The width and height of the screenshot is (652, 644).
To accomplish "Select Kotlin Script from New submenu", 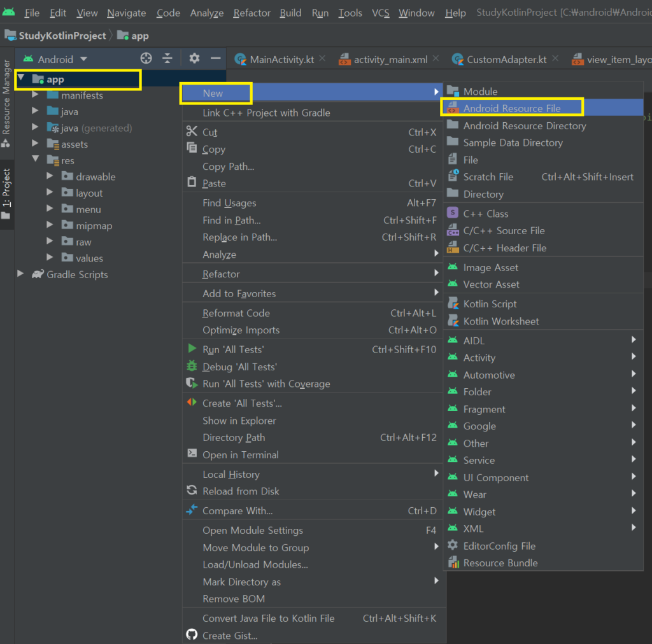I will click(490, 304).
